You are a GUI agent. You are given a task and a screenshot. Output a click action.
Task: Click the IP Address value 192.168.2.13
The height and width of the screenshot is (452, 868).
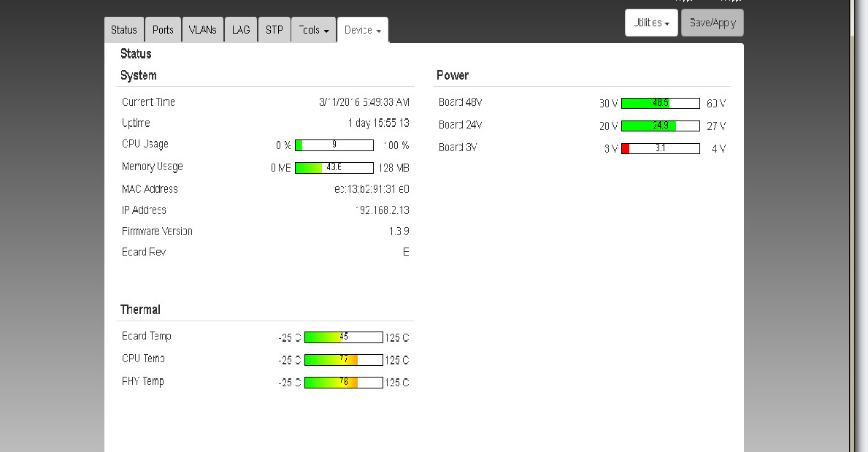tap(382, 210)
